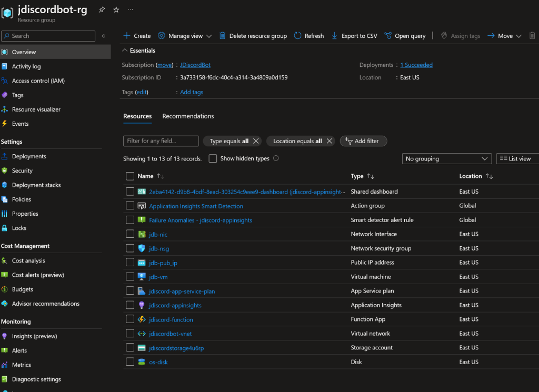The height and width of the screenshot is (392, 539).
Task: Switch to the Resources tab
Action: 137,116
